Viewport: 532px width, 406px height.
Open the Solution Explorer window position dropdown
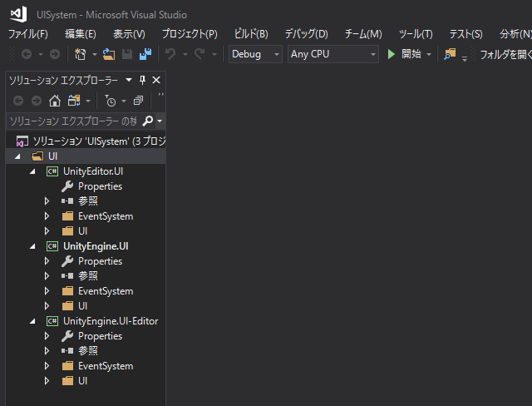click(129, 80)
